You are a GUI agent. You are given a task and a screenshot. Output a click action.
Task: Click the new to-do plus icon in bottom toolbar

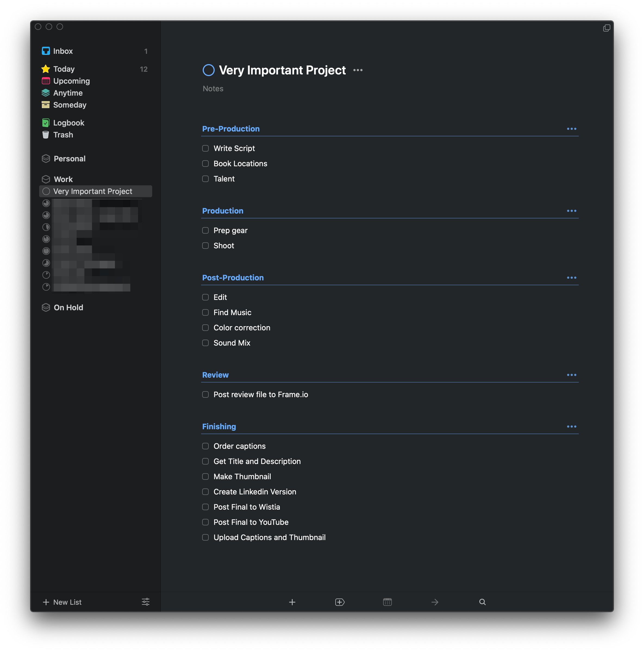(x=292, y=602)
